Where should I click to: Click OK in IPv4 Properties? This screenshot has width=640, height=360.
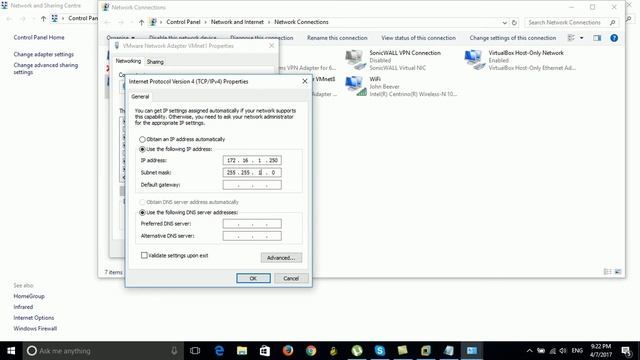click(253, 278)
